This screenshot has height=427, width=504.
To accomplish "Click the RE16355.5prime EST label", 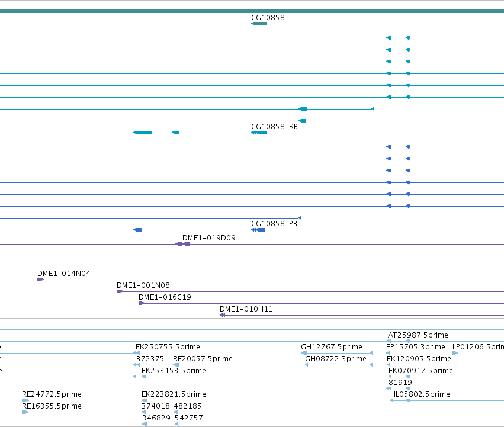I will 52,406.
